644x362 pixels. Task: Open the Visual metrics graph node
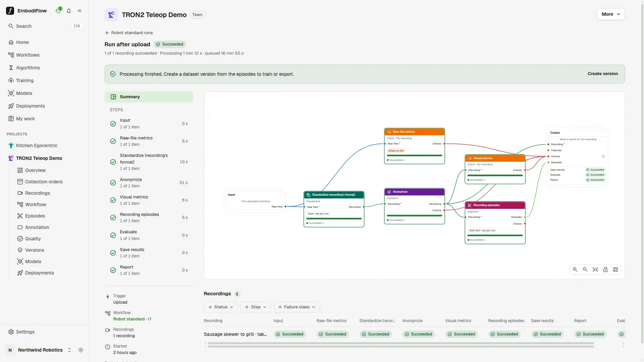click(x=495, y=169)
